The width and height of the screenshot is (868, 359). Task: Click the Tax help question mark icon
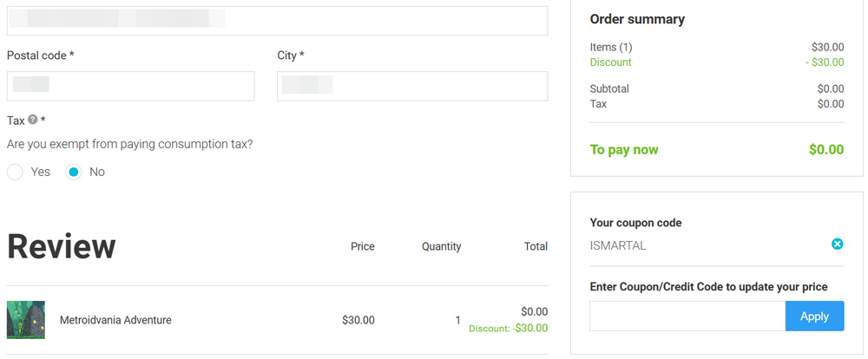pos(33,120)
